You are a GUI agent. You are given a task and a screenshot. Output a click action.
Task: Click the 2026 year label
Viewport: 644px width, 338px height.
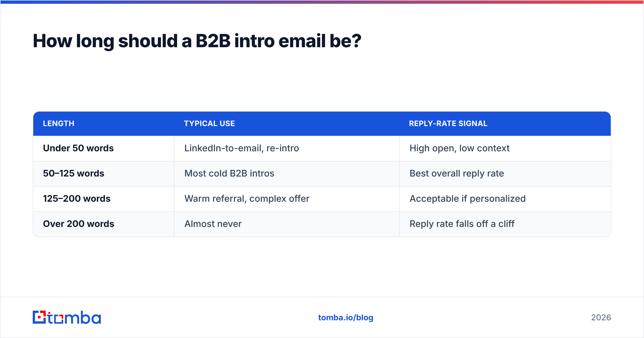601,318
